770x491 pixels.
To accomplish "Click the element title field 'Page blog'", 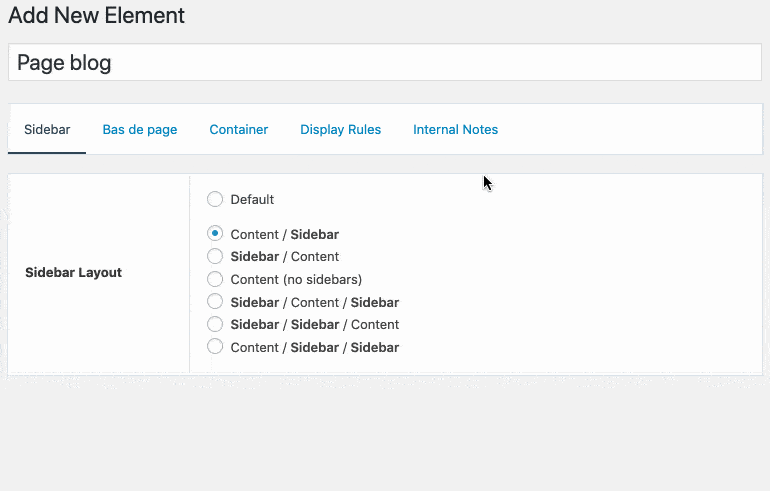I will (384, 63).
